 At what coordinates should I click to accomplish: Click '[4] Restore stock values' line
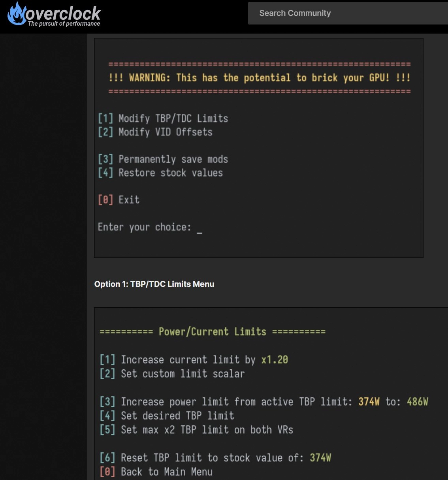click(x=160, y=173)
